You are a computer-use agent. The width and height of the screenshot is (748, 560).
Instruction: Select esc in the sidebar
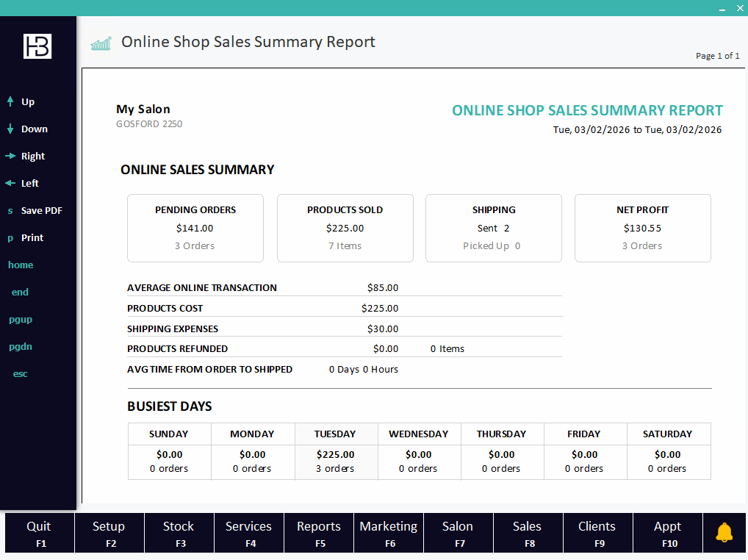tap(20, 373)
